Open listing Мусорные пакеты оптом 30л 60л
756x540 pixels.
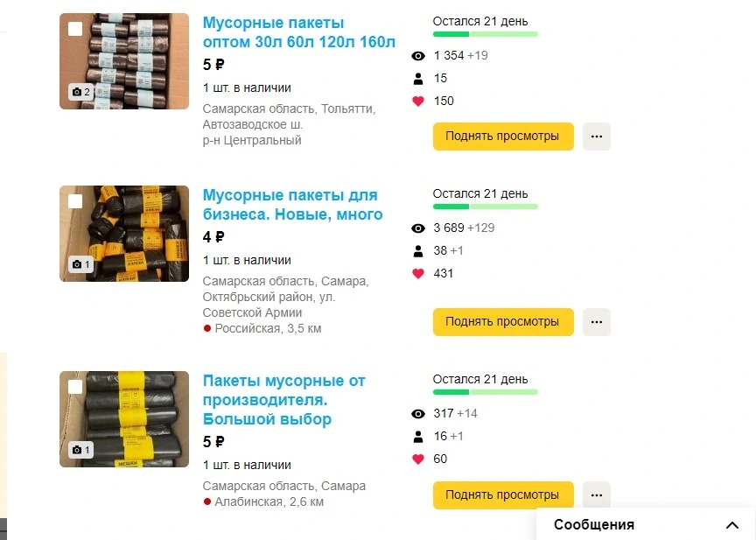click(x=299, y=32)
